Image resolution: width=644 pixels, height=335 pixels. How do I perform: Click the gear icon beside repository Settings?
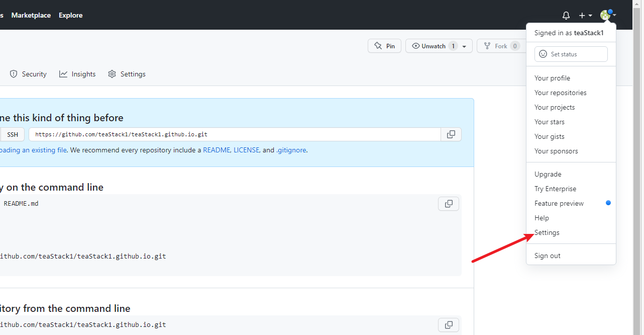tap(112, 74)
